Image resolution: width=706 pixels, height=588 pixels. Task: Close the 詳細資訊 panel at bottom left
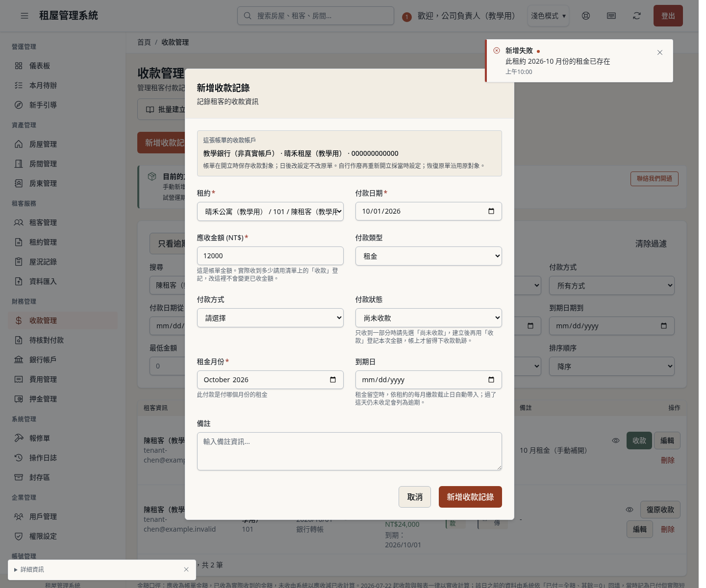(186, 569)
